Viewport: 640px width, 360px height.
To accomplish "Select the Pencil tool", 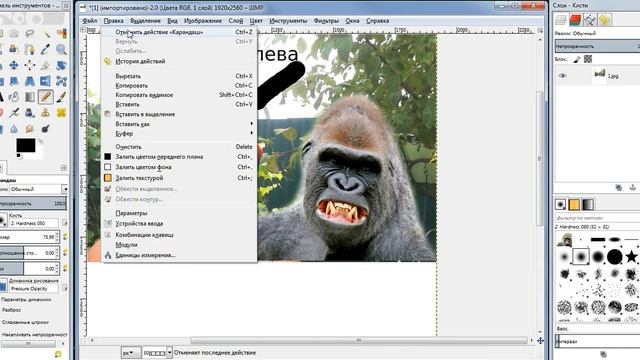I will pos(46,97).
